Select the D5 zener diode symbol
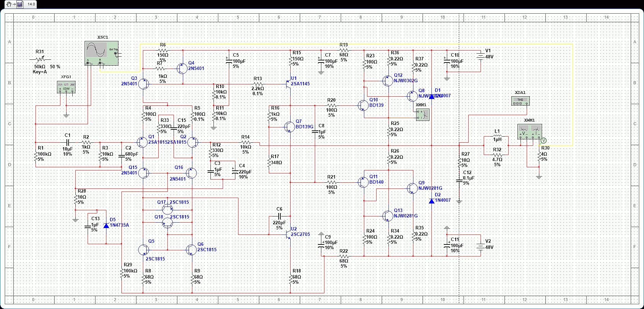 [106, 226]
